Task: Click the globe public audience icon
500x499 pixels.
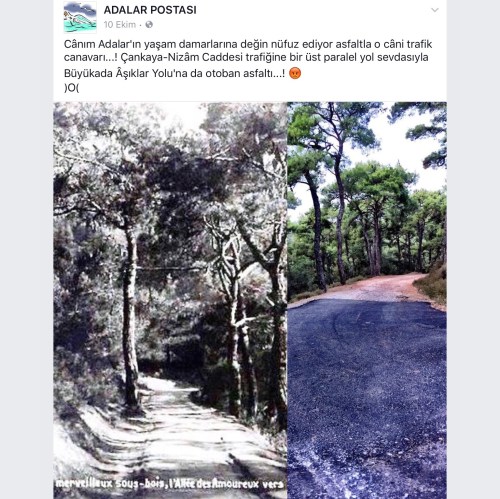Action: click(149, 25)
